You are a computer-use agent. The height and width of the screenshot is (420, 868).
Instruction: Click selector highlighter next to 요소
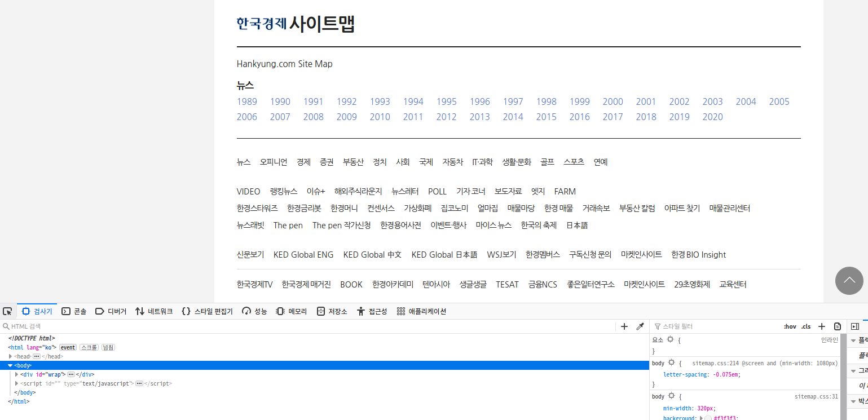[671, 339]
